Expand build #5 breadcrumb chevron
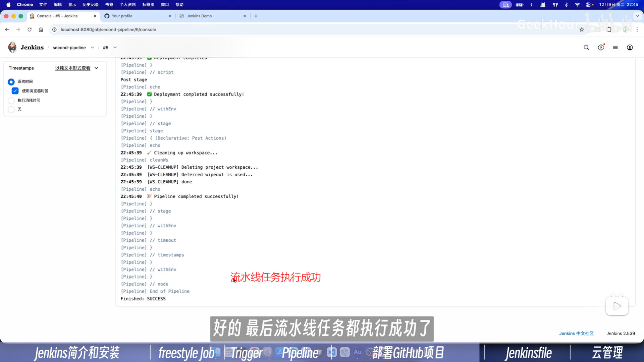Screen dimensions: 644x362 pyautogui.click(x=115, y=48)
